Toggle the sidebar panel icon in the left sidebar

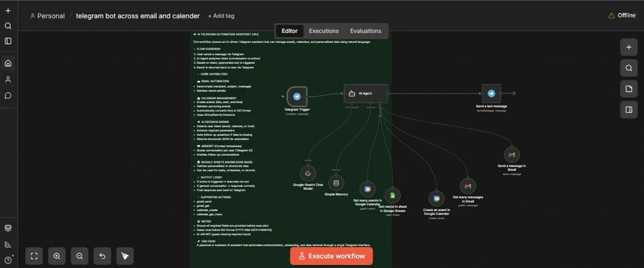point(8,41)
